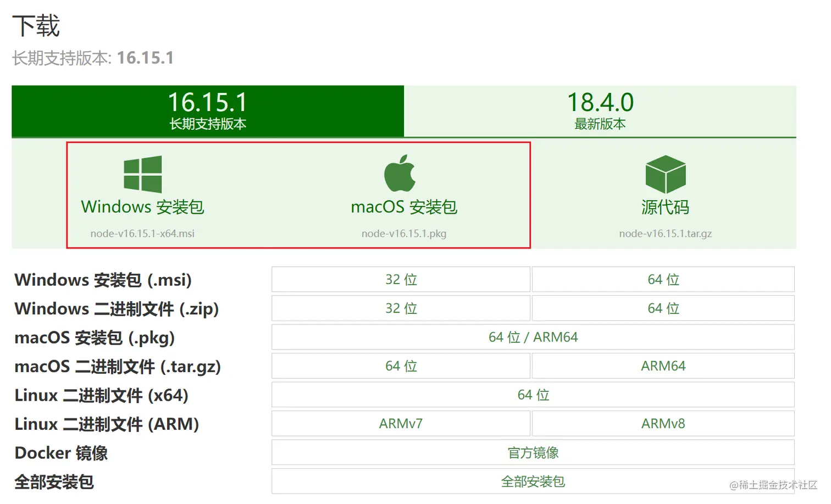The image size is (831, 504).
Task: Click the Windows 二进制文件 (.zip) row label
Action: click(117, 309)
